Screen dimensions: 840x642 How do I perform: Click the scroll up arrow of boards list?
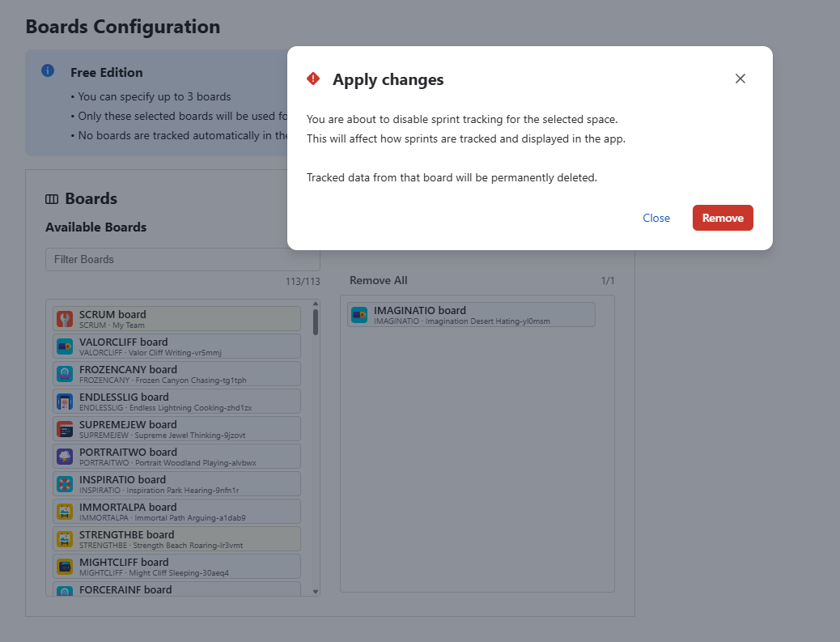316,304
